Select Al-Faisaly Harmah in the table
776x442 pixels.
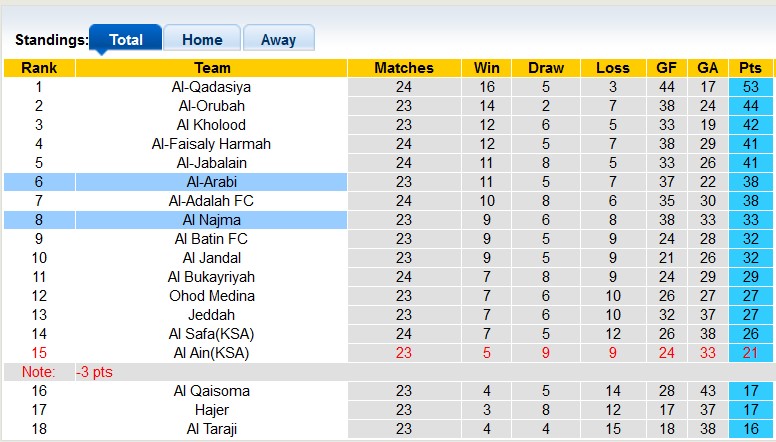point(211,144)
